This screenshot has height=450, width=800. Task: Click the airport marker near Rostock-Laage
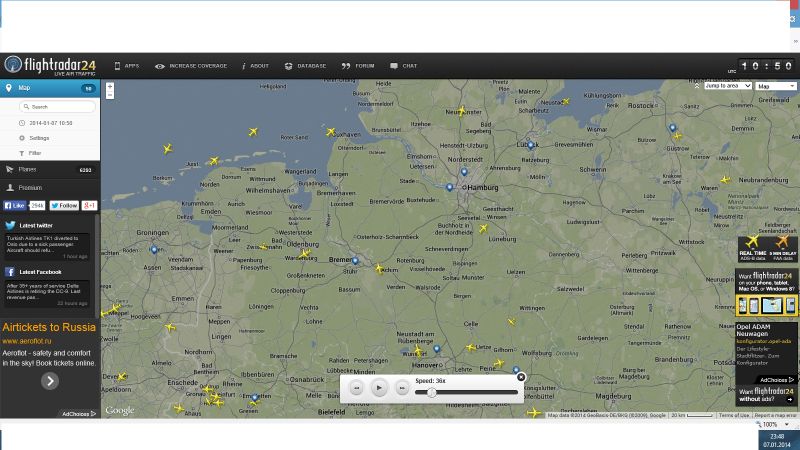pos(672,128)
